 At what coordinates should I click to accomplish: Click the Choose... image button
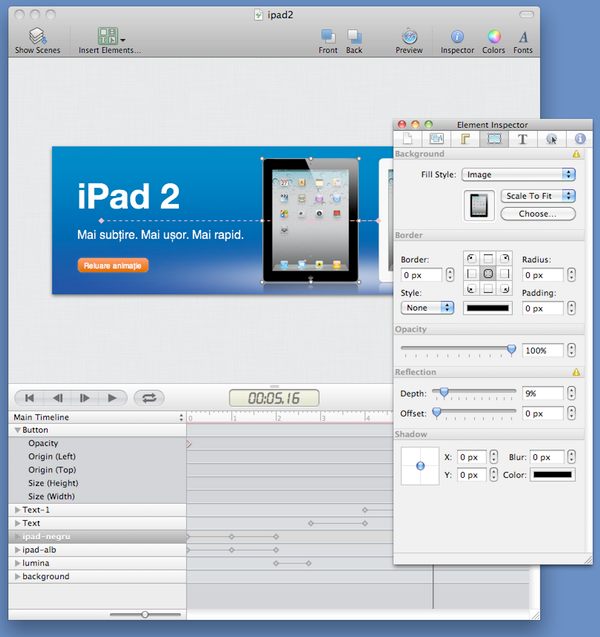[x=538, y=214]
